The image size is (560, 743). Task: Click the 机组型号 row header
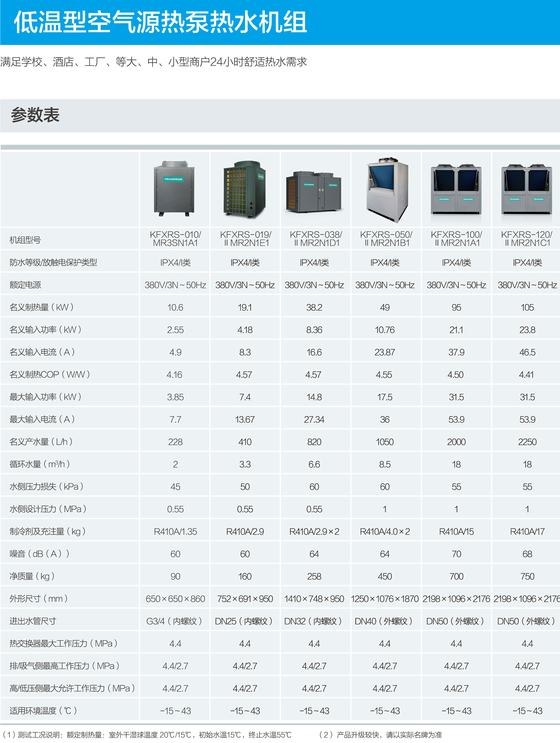25,240
